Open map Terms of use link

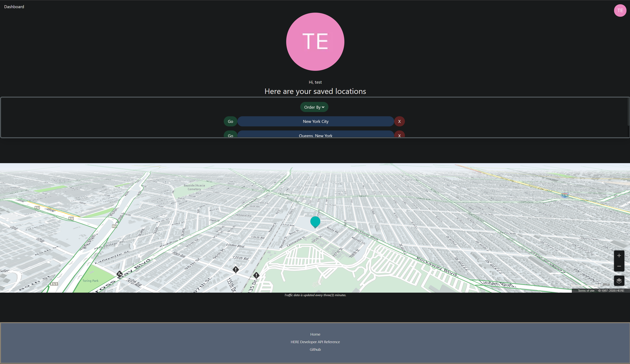586,290
